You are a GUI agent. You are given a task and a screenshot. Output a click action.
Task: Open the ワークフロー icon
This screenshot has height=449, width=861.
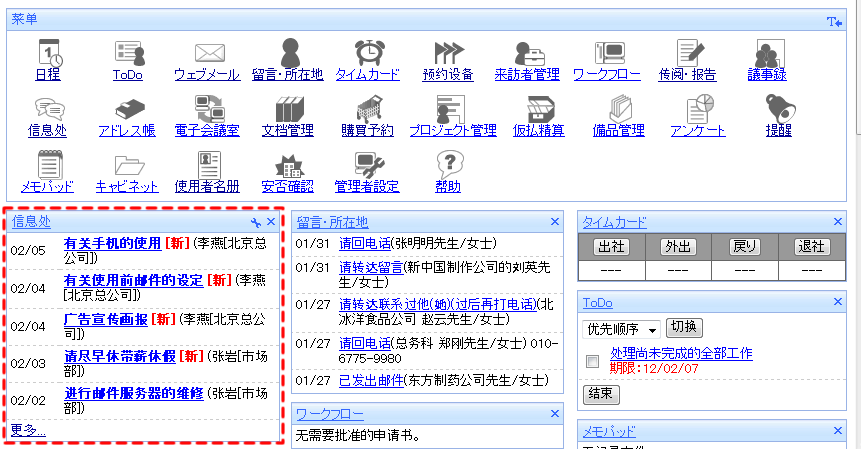[607, 53]
